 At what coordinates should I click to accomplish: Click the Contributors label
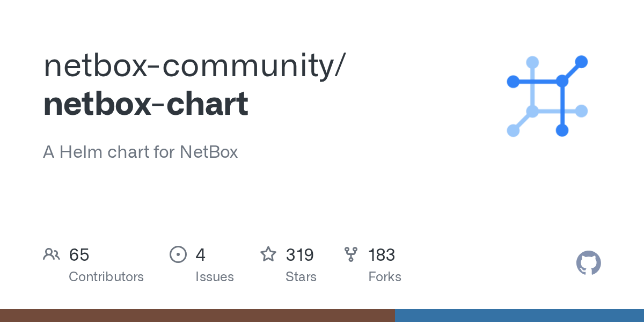pos(106,277)
